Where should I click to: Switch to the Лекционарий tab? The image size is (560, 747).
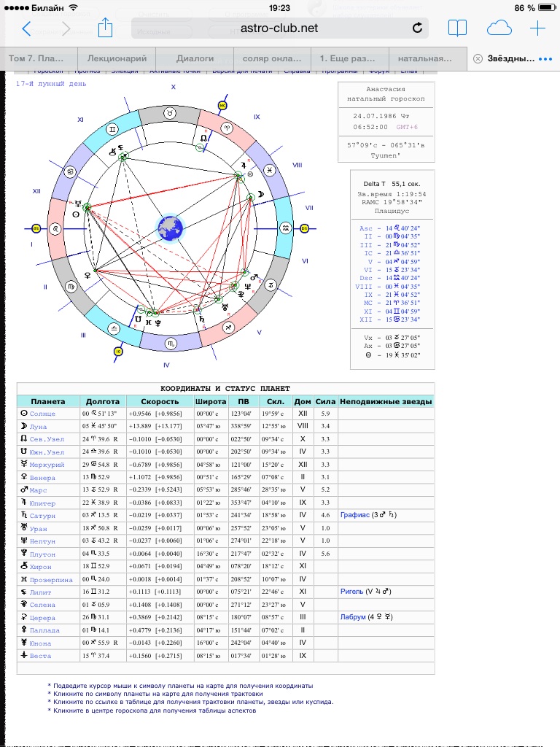117,58
